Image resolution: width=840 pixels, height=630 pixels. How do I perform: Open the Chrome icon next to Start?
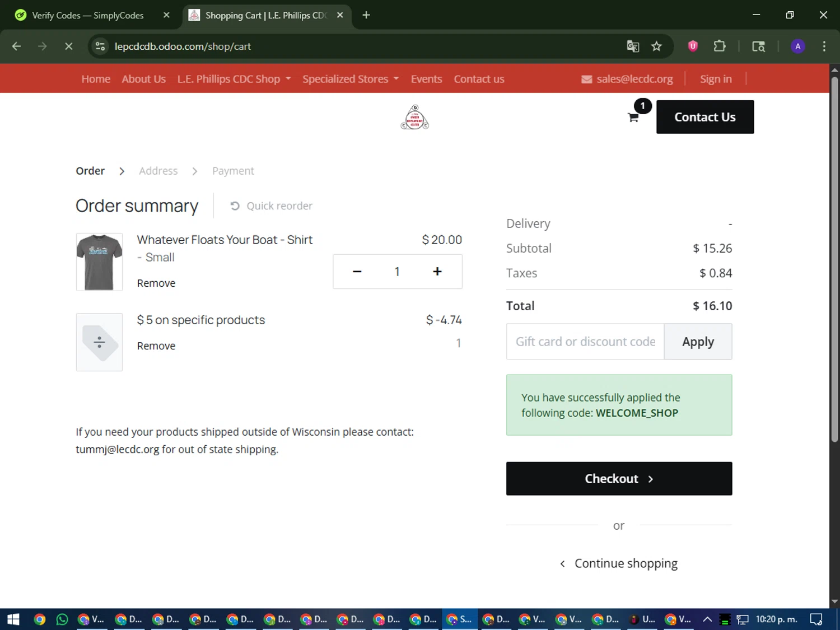click(39, 619)
